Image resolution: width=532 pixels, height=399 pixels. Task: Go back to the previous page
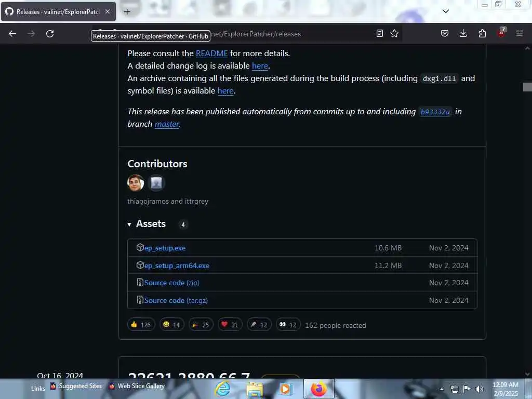click(x=12, y=34)
